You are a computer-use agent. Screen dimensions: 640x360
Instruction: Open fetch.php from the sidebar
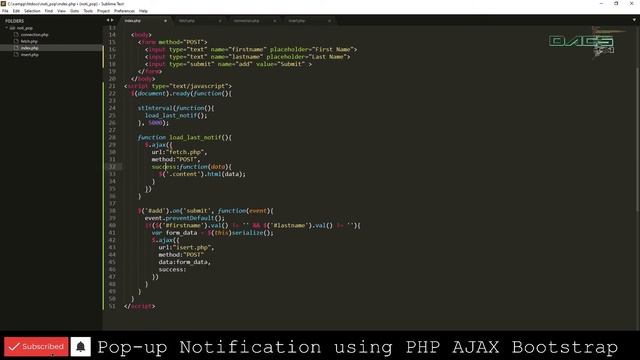pyautogui.click(x=29, y=41)
